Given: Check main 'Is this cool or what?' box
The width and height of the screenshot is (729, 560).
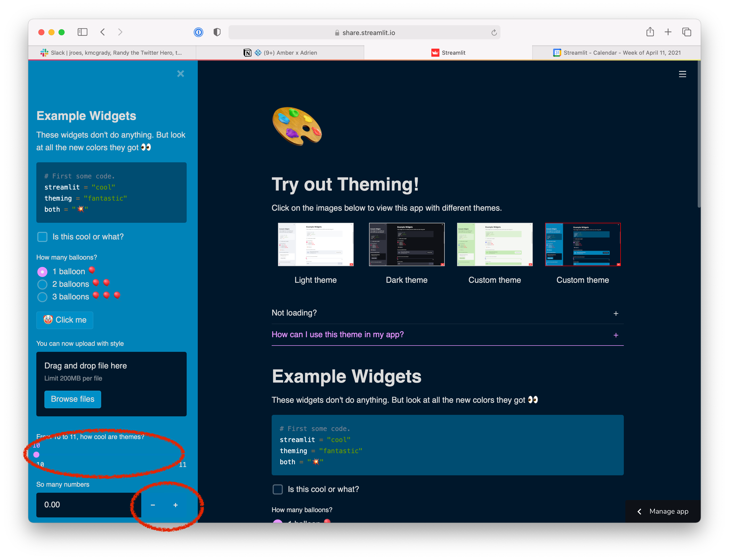Looking at the screenshot, I should [x=277, y=489].
